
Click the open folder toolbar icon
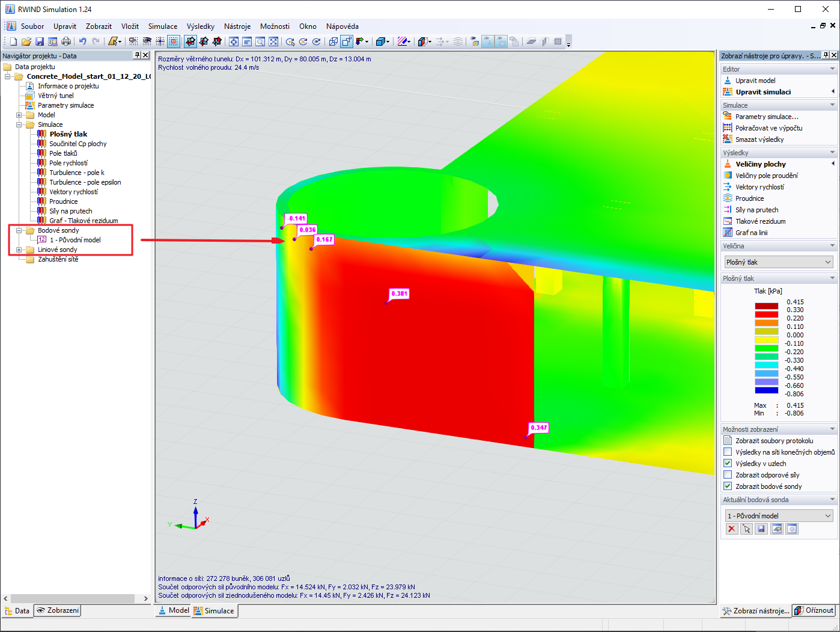tap(26, 41)
